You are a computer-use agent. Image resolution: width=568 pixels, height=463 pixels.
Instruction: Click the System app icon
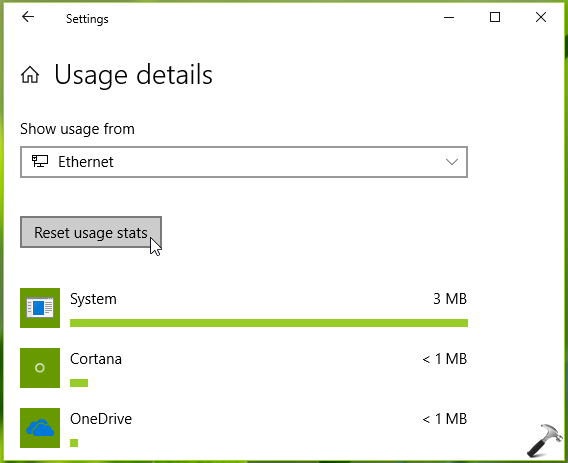[40, 308]
